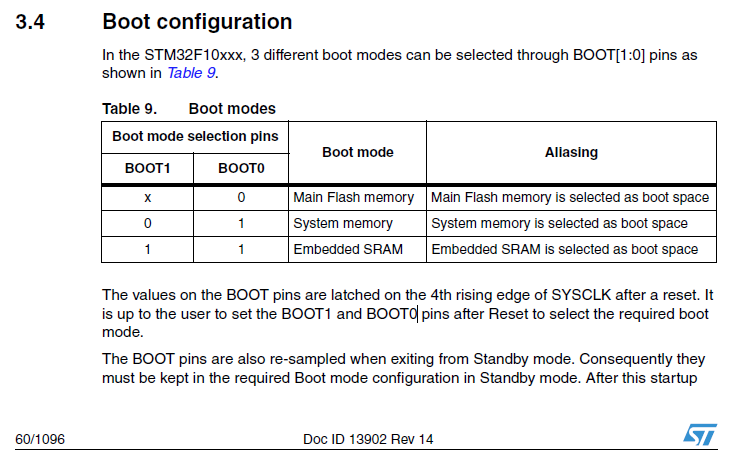
Task: Select "System memory is selected as boot space" cell
Action: (559, 223)
